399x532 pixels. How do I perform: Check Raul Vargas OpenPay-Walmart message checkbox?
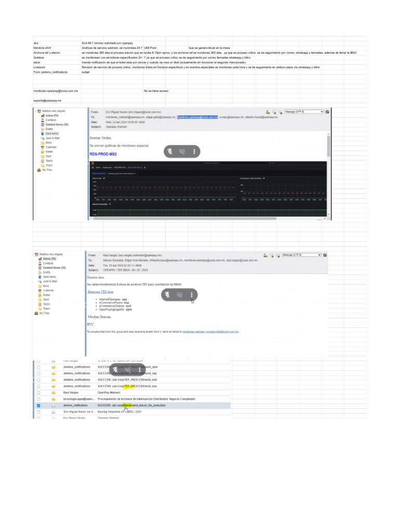[38, 393]
